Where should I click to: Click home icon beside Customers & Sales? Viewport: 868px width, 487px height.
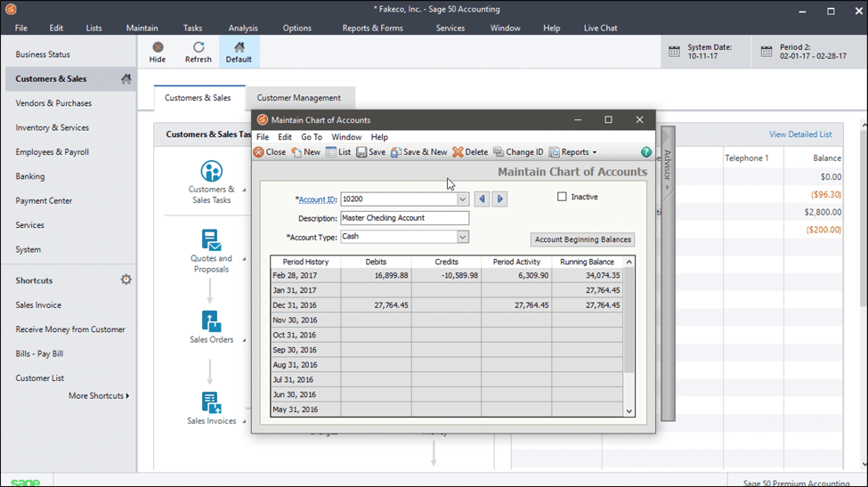pos(126,78)
